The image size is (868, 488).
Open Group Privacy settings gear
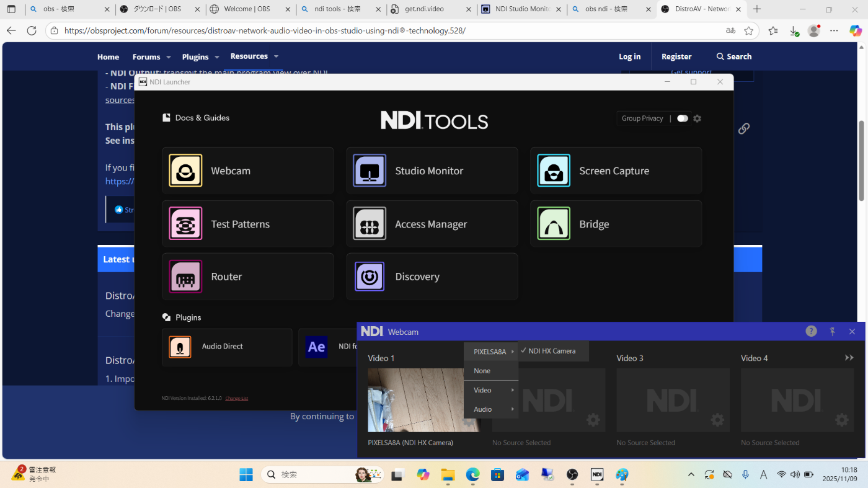[697, 118]
